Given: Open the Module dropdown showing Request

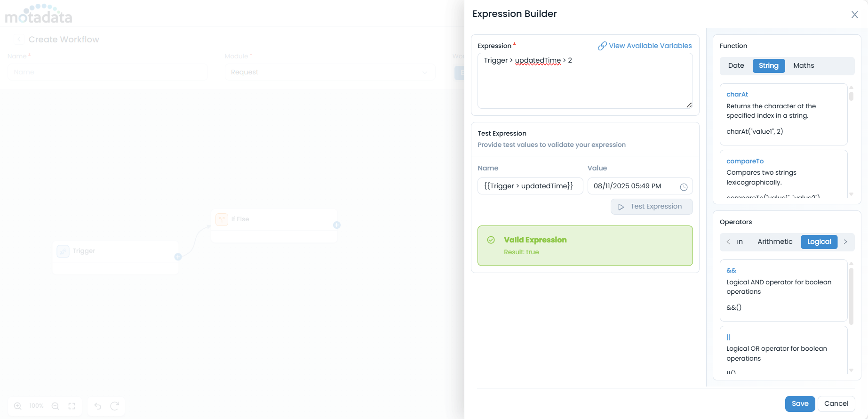Looking at the screenshot, I should tap(329, 73).
